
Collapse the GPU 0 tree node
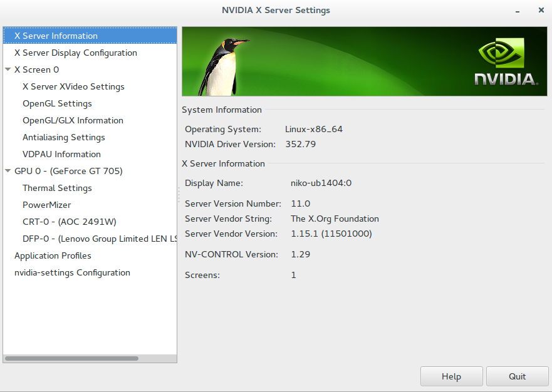tap(8, 171)
